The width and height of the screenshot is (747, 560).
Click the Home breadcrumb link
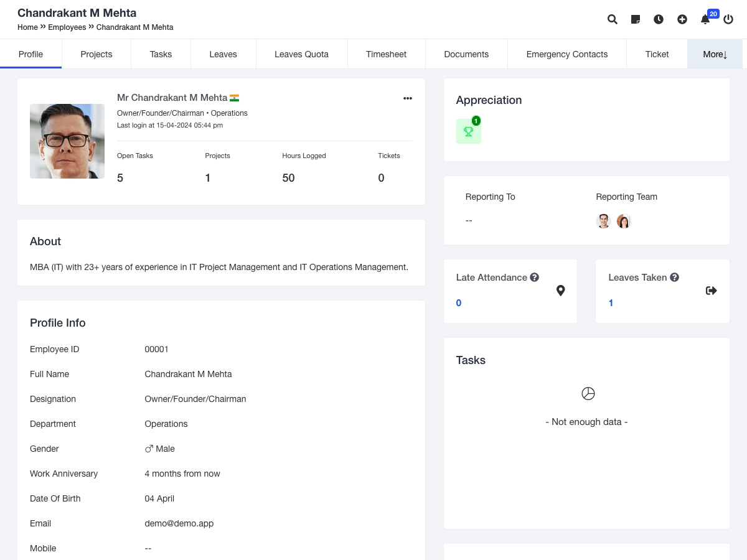coord(27,27)
